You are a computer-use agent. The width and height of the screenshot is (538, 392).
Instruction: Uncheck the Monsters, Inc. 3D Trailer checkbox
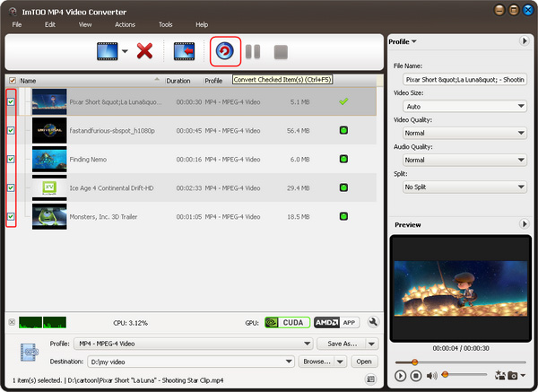(11, 216)
